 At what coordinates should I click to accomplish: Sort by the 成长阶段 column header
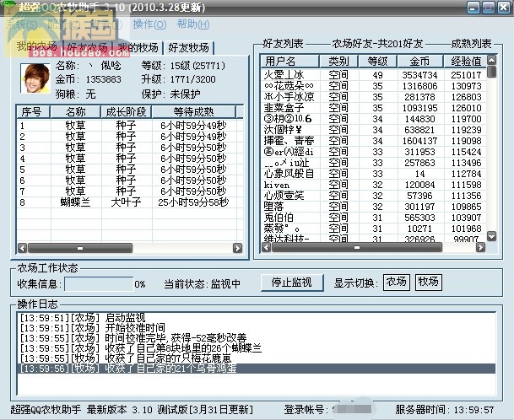(x=126, y=111)
